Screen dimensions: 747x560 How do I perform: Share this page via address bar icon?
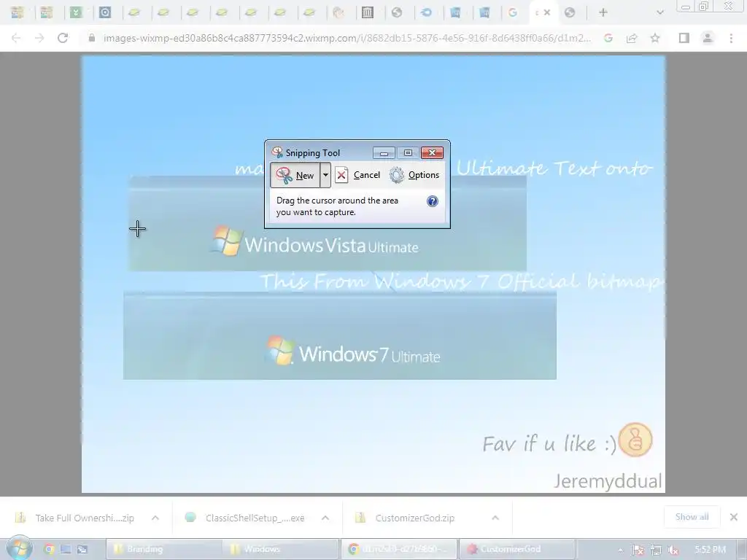point(632,38)
